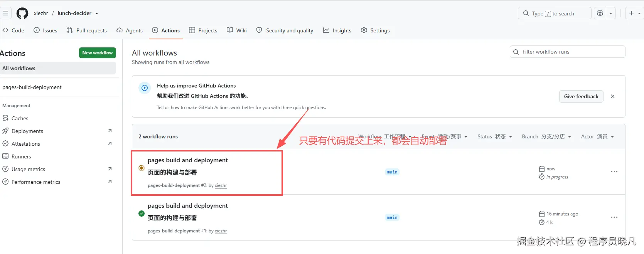Screen dimensions: 644x254
Task: Open the more options menu for run #2
Action: coord(614,172)
